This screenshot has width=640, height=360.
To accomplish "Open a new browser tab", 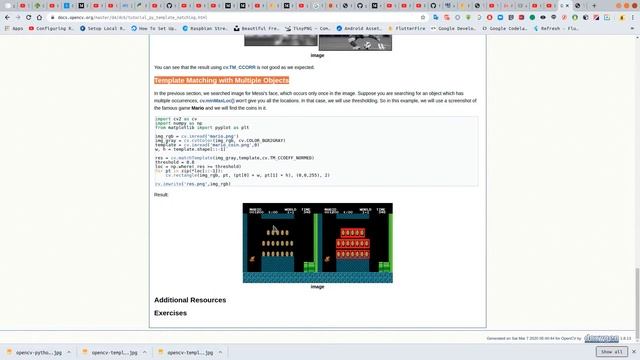I will 594,6.
